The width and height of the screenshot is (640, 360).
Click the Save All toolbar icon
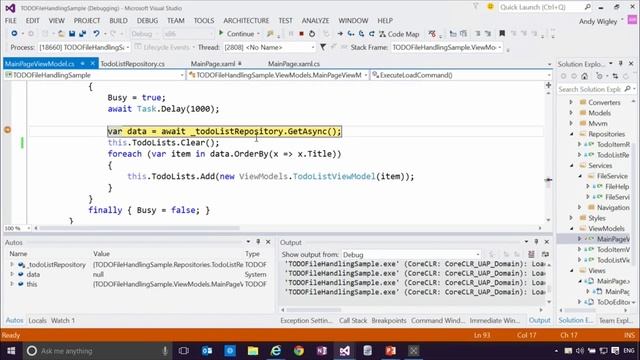82,33
